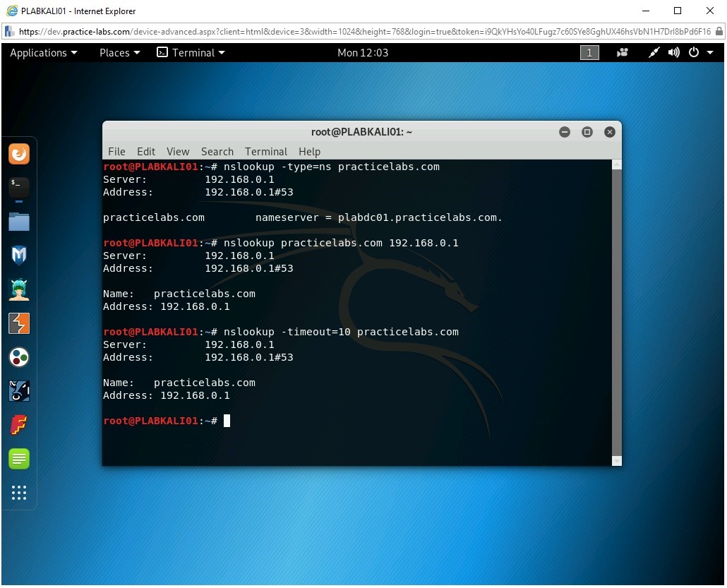Open the Terminal's Help menu
This screenshot has height=588, width=727.
tap(309, 151)
